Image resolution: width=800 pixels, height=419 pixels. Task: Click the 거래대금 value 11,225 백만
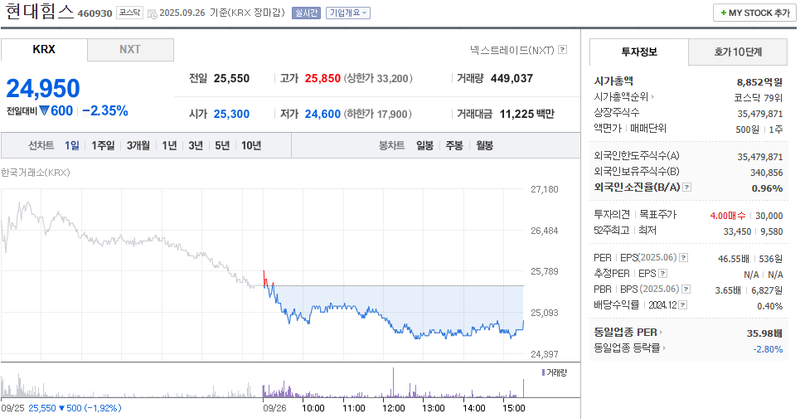coord(527,114)
